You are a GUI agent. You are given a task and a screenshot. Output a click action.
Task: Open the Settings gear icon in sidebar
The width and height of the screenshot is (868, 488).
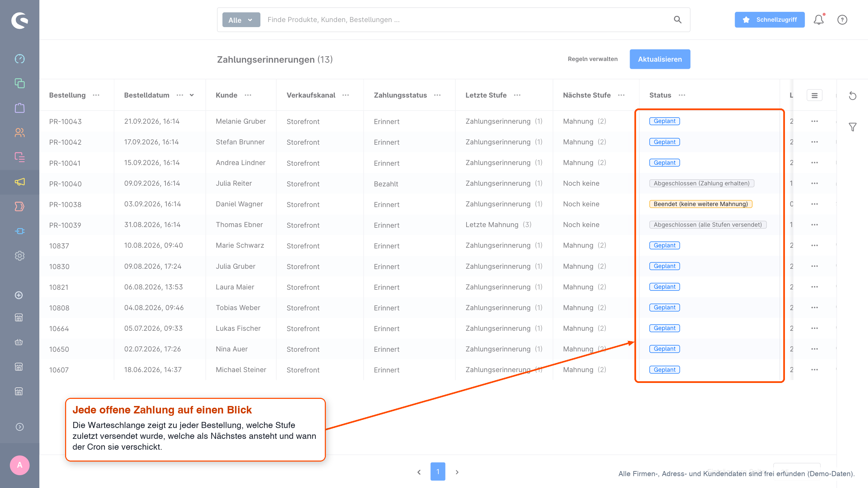(20, 256)
